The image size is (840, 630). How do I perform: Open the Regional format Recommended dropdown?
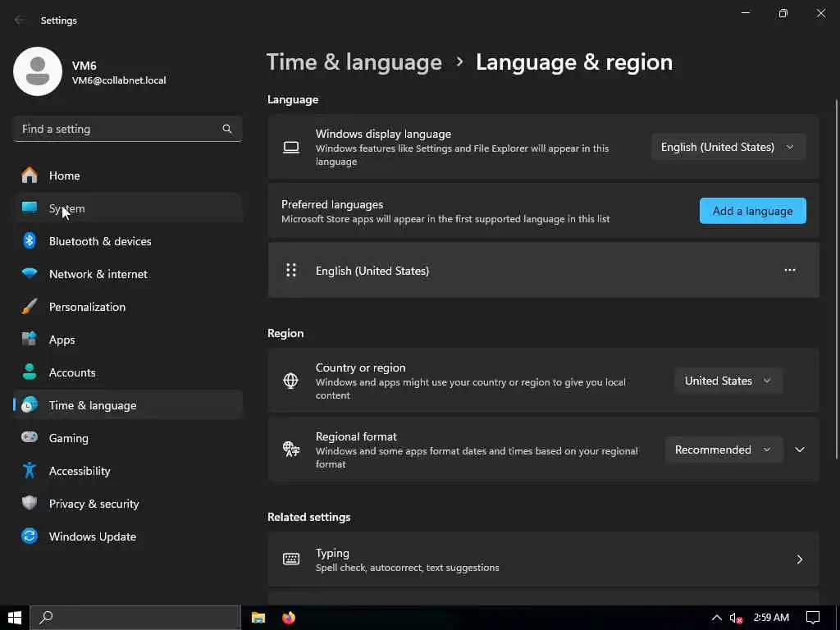724,450
